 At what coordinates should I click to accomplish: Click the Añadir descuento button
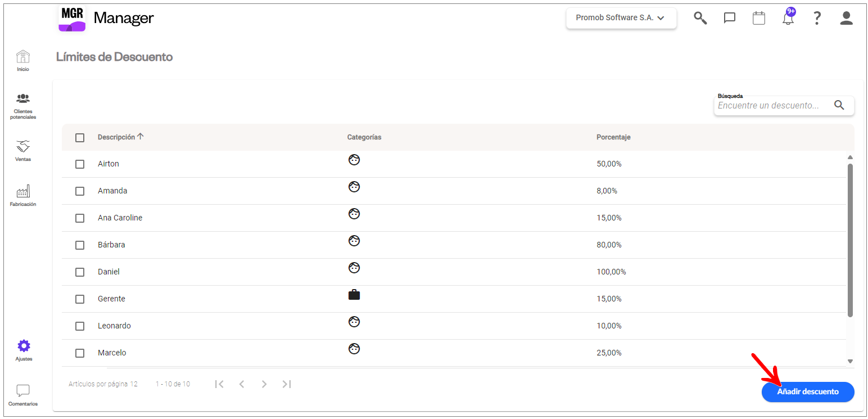(x=808, y=392)
